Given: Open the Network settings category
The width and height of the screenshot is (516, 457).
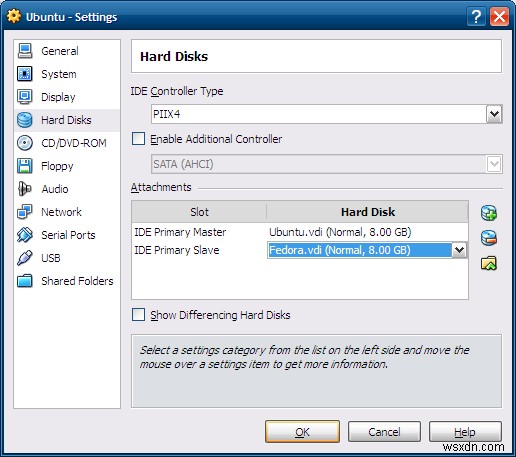Looking at the screenshot, I should tap(67, 212).
